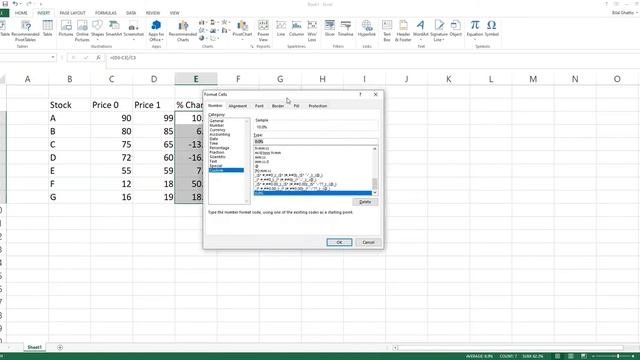640x360 pixels.
Task: Open the Border tab in Format Cells
Action: pyautogui.click(x=278, y=106)
